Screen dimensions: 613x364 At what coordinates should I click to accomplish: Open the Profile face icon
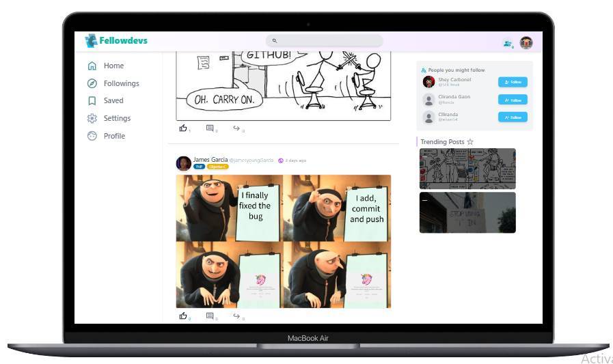(92, 136)
